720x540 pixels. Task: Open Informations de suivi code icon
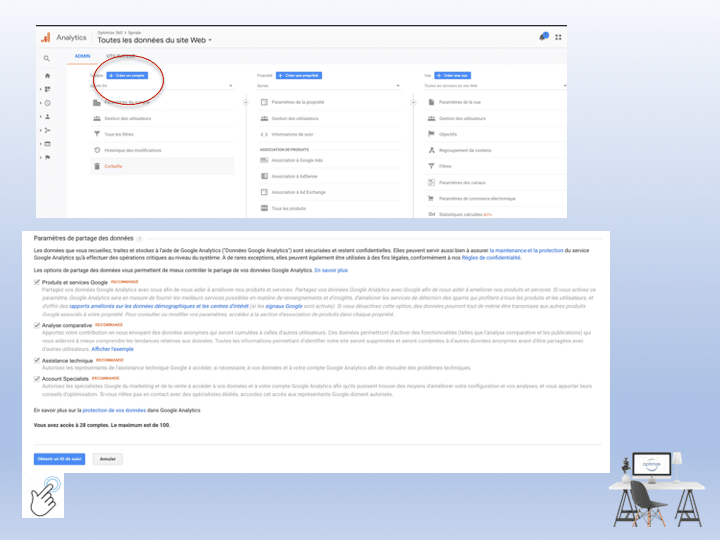coord(264,134)
